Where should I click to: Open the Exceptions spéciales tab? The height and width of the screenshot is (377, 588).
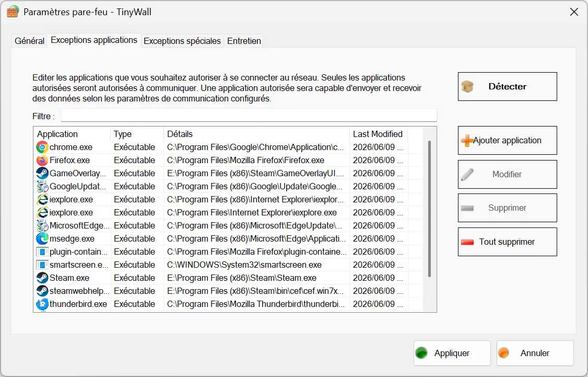click(182, 41)
